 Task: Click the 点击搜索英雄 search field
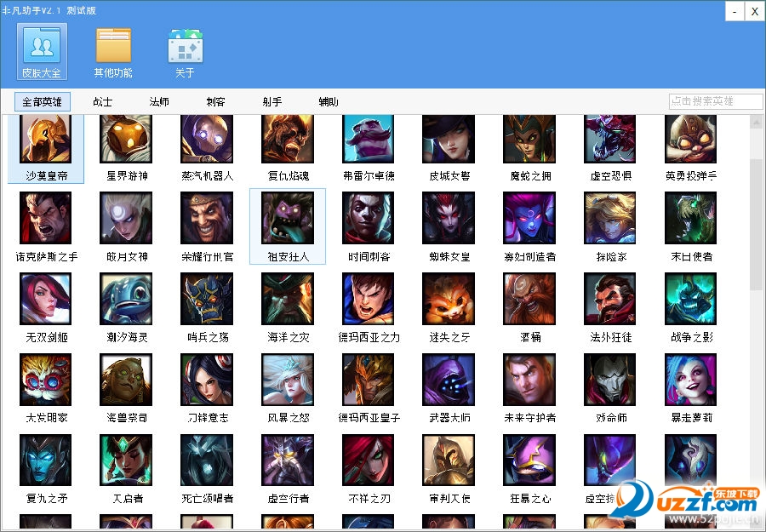pyautogui.click(x=716, y=101)
